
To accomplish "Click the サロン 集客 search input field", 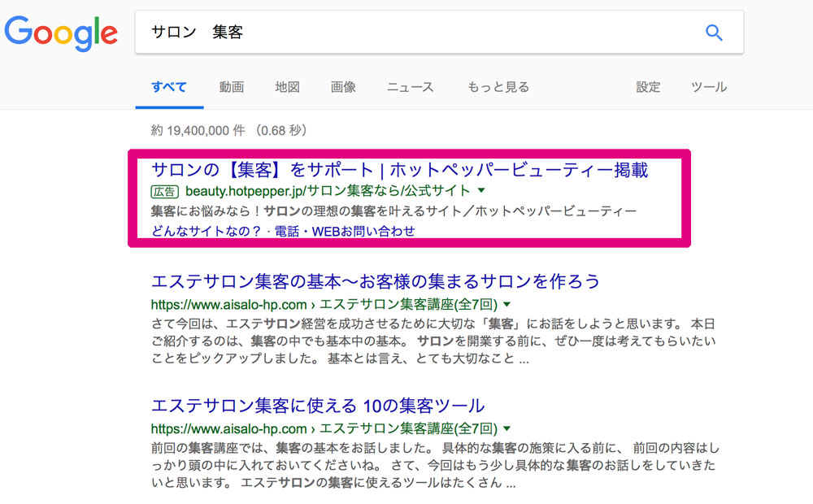I will click(x=439, y=33).
